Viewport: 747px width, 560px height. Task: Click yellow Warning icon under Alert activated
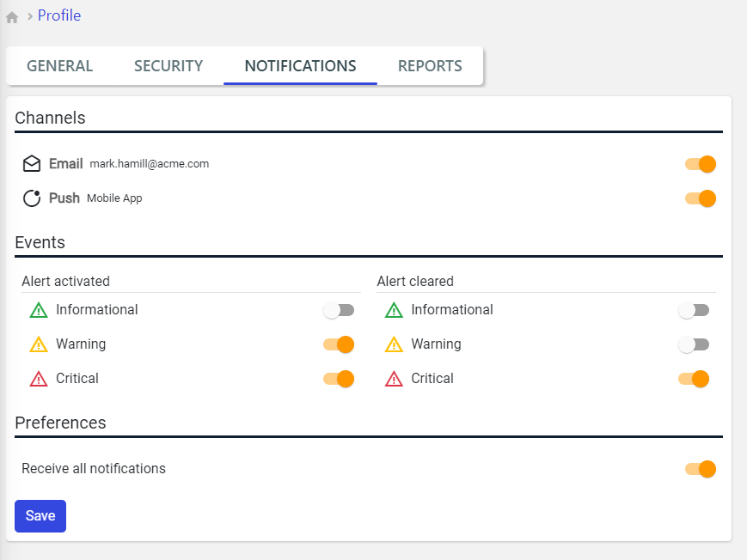pyautogui.click(x=39, y=344)
